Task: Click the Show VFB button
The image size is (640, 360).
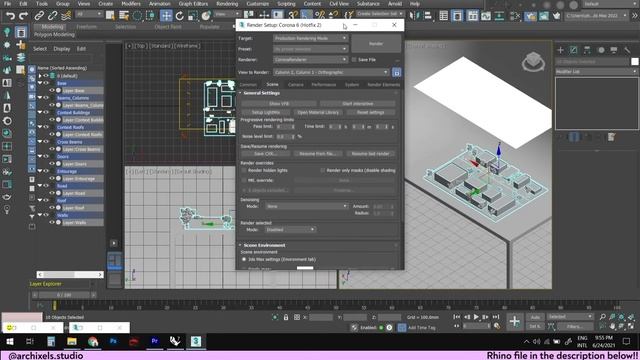Action: tap(279, 104)
